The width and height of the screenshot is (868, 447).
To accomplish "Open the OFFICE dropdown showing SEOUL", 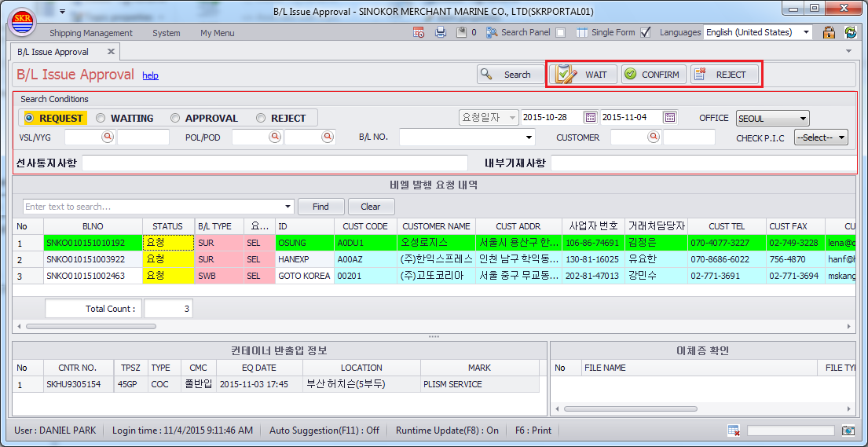I will (773, 118).
